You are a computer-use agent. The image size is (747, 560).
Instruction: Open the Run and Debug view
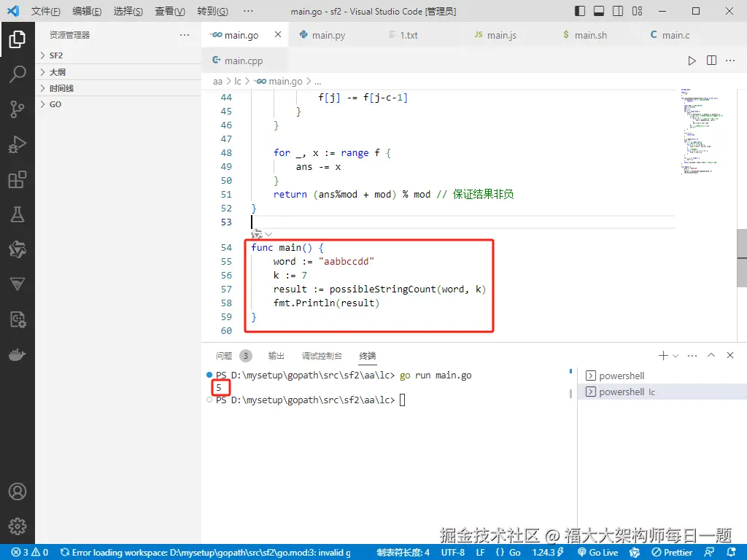click(18, 144)
